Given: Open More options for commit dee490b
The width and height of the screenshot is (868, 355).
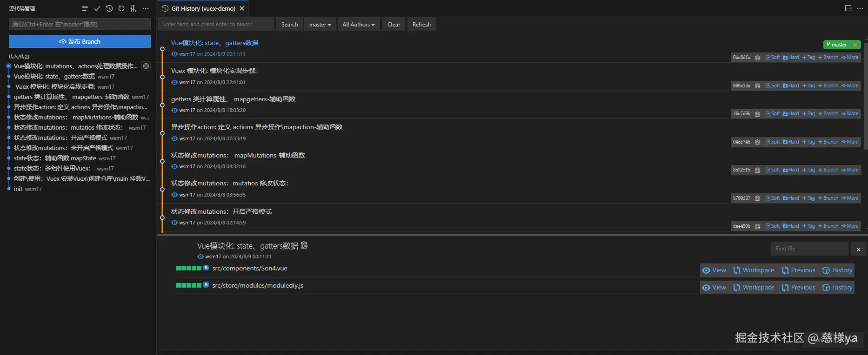Looking at the screenshot, I should 850,226.
